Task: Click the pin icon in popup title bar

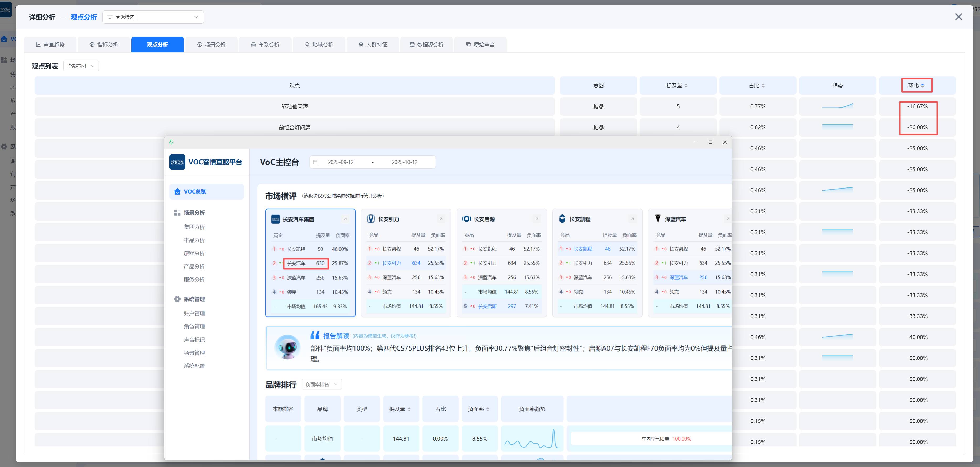Action: tap(171, 142)
